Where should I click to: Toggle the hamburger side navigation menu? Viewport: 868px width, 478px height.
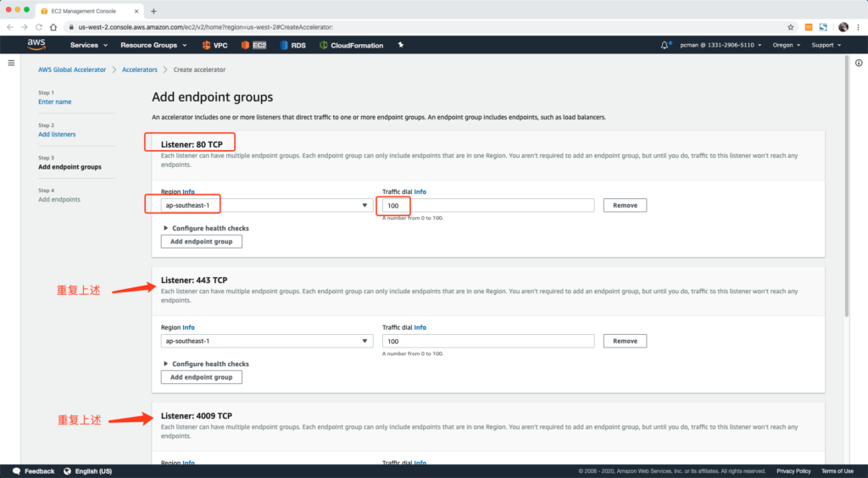click(12, 64)
